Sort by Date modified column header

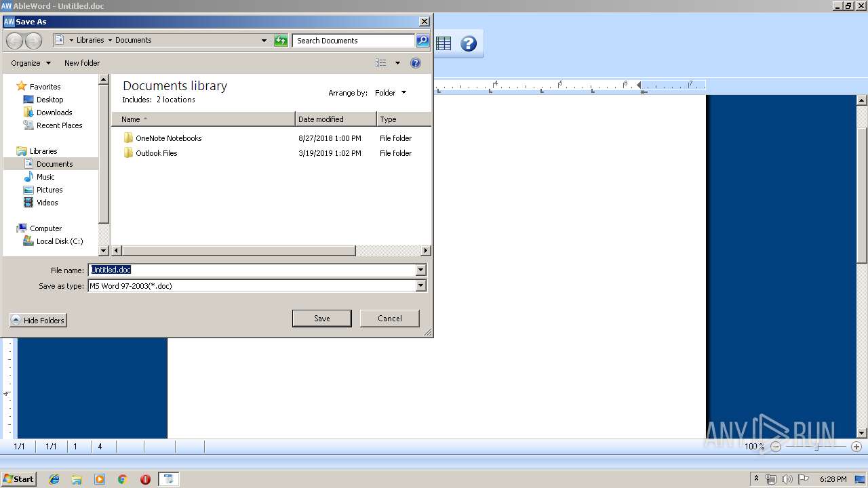click(336, 119)
